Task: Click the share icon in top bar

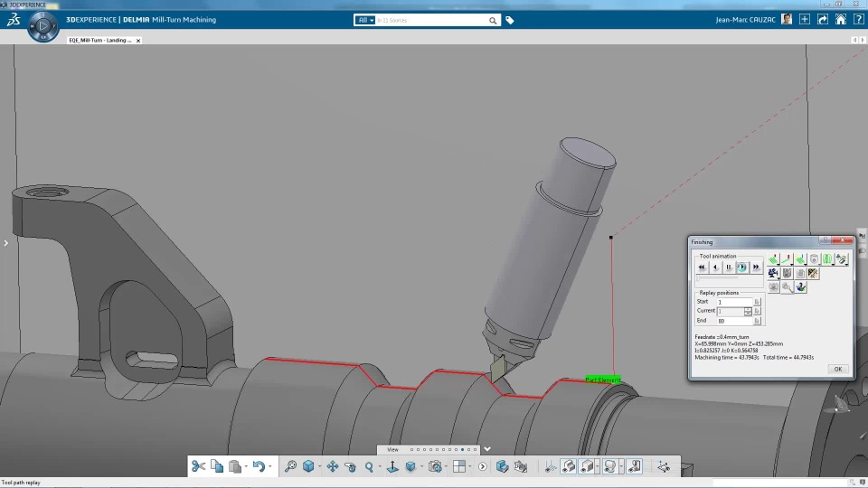Action: pos(823,19)
